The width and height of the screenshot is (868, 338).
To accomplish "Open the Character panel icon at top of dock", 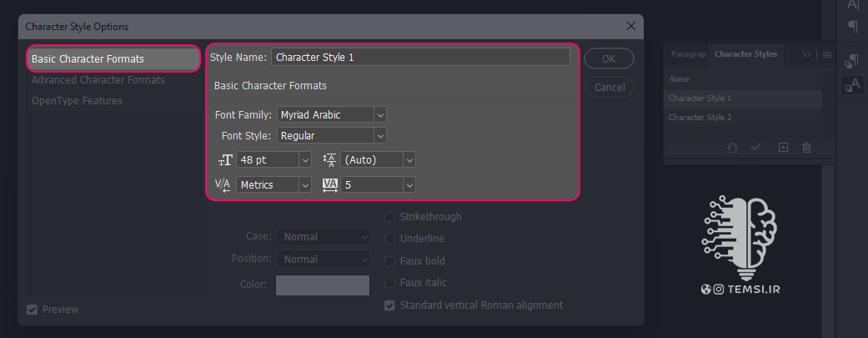I will [x=852, y=4].
